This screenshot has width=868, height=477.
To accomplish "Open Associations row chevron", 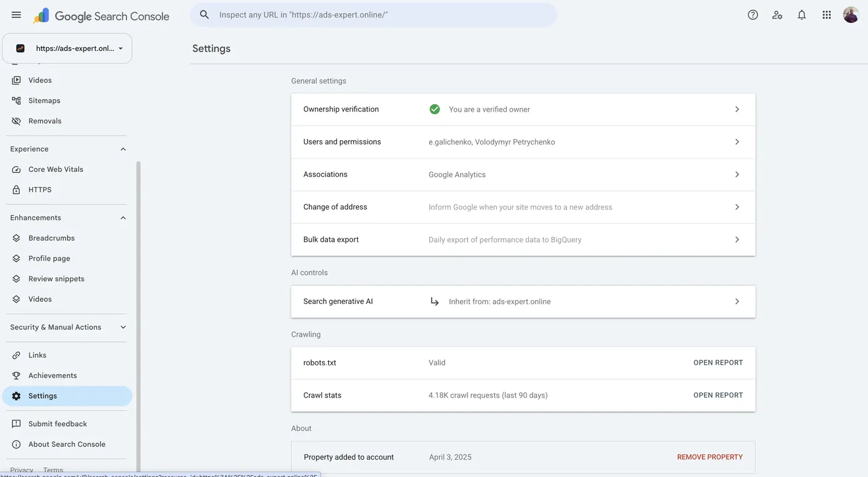I will pyautogui.click(x=737, y=174).
